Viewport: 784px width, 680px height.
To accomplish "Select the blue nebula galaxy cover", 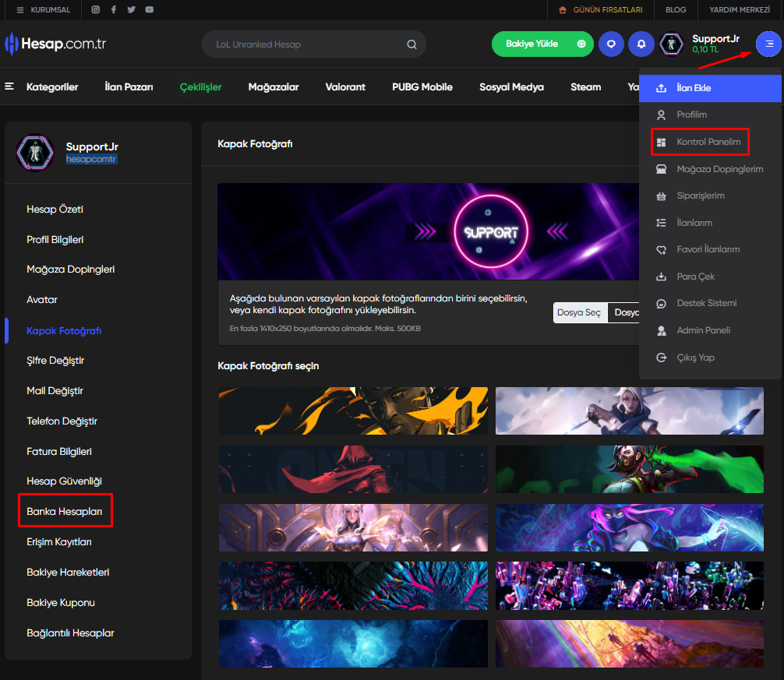I will [353, 643].
